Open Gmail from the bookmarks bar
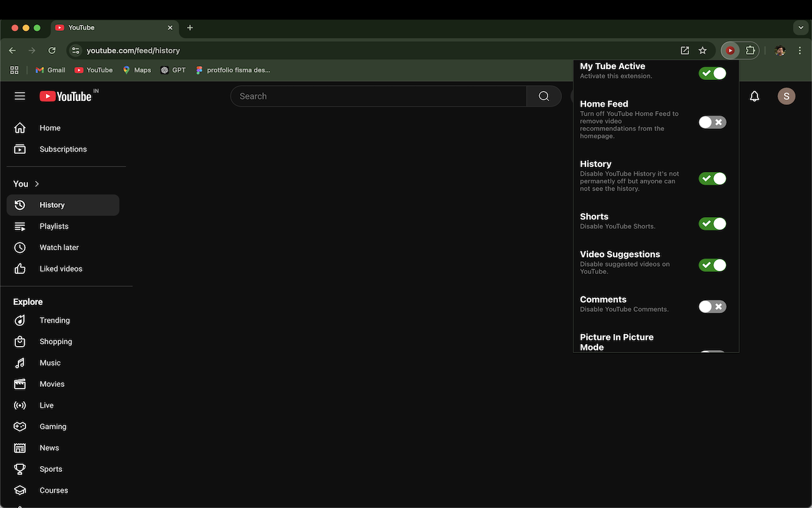This screenshot has height=508, width=812. [49, 70]
